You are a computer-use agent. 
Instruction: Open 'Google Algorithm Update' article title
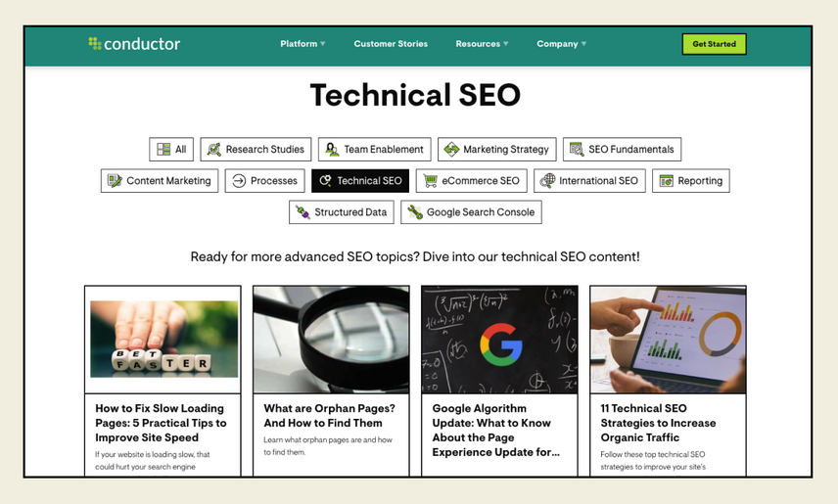click(x=496, y=431)
